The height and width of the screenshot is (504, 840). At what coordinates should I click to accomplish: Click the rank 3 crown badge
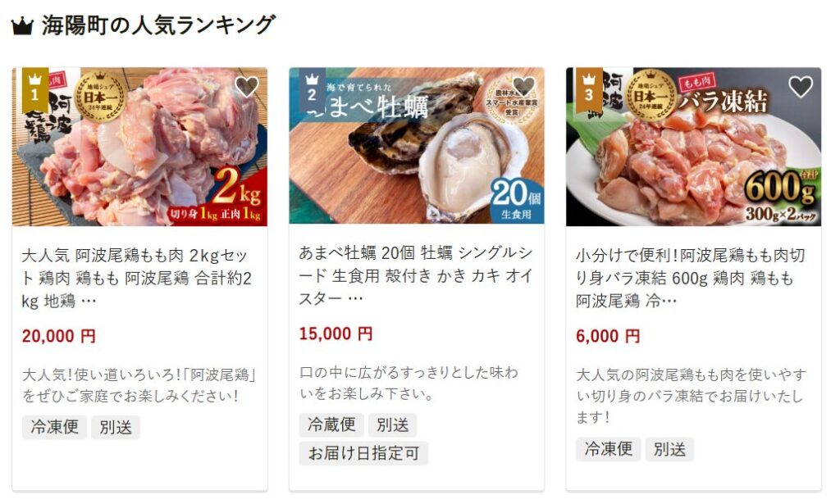(589, 90)
